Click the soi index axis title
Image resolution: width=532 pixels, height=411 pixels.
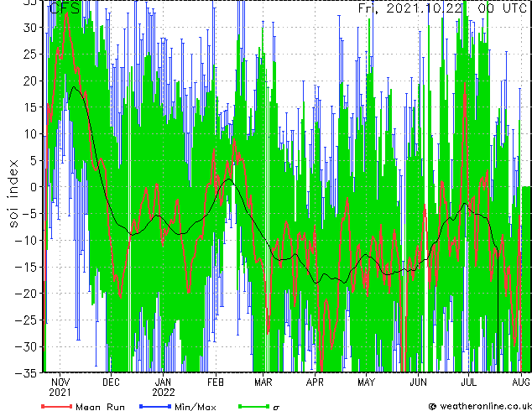click(x=13, y=193)
